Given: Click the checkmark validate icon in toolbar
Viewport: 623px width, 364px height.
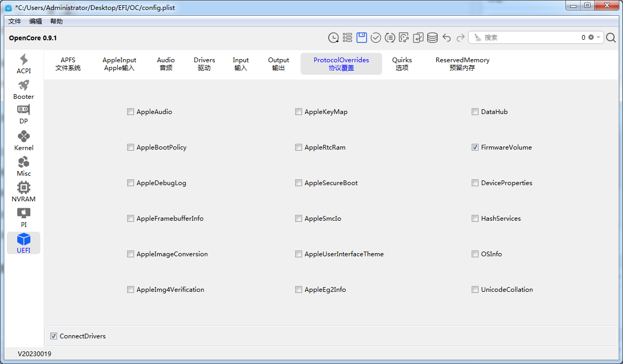Looking at the screenshot, I should 376,38.
